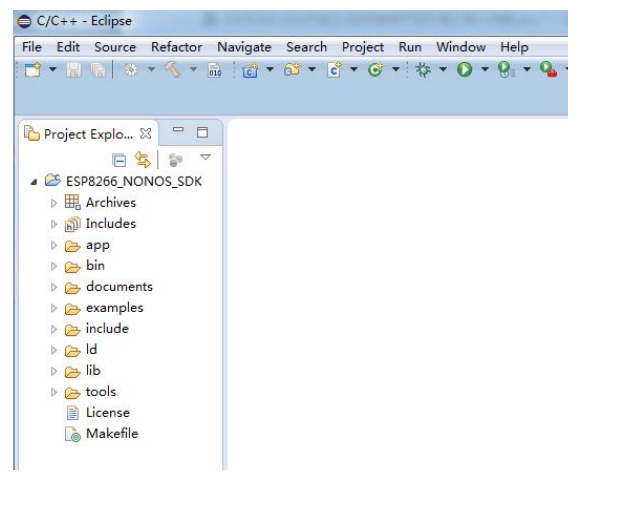
Task: Expand the ld folder
Action: click(x=54, y=350)
